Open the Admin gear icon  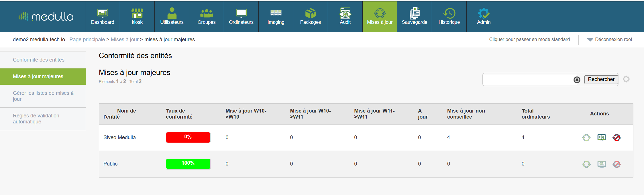coord(484,13)
